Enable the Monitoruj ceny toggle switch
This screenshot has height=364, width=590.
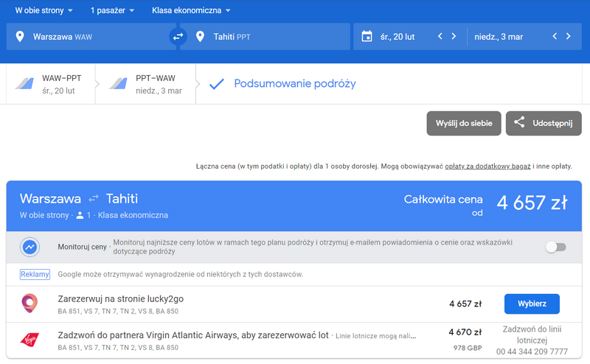click(x=556, y=247)
